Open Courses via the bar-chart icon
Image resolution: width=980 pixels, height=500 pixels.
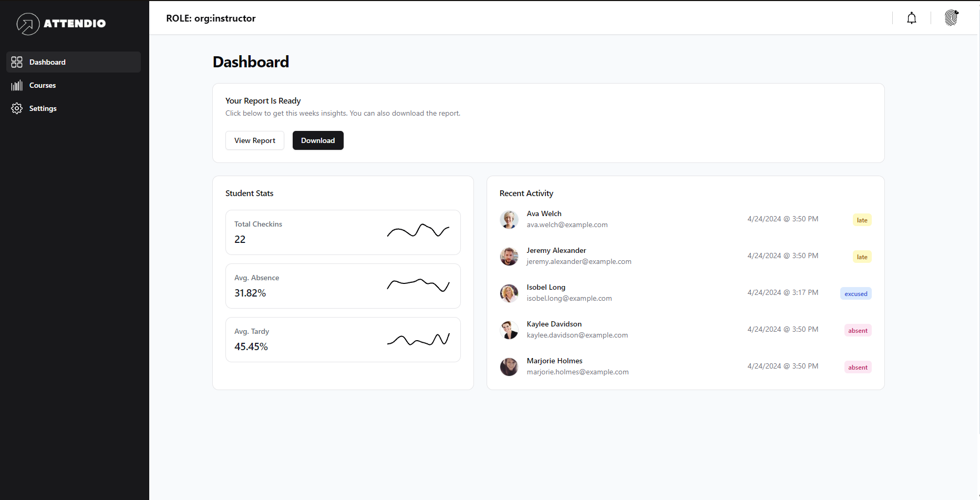[17, 85]
